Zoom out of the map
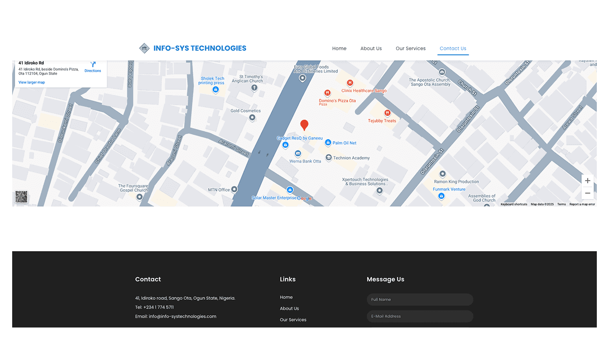This screenshot has height=364, width=609. point(588,193)
